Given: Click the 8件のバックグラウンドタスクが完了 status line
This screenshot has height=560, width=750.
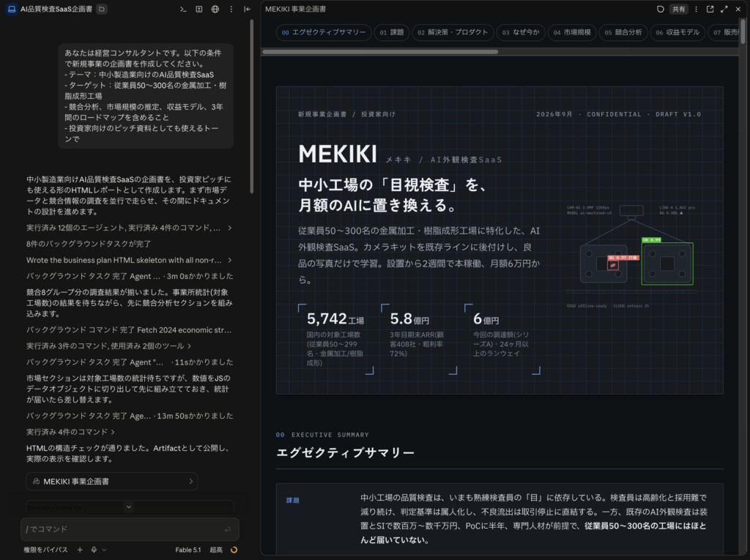Looking at the screenshot, I should pyautogui.click(x=89, y=244).
